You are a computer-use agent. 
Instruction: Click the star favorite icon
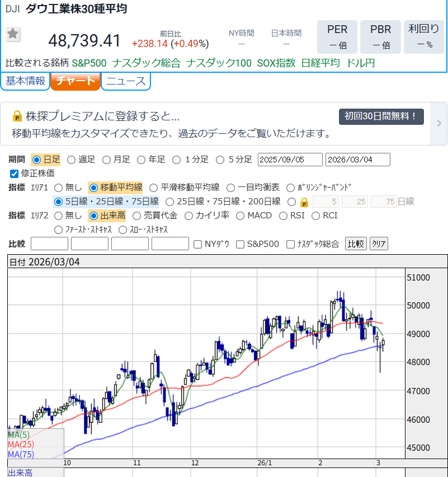pos(13,34)
